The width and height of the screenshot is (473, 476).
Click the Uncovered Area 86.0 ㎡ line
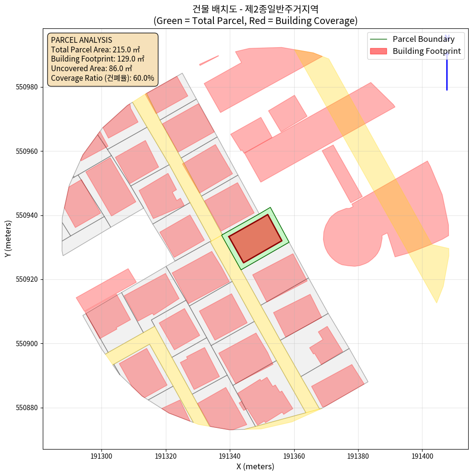pos(91,68)
